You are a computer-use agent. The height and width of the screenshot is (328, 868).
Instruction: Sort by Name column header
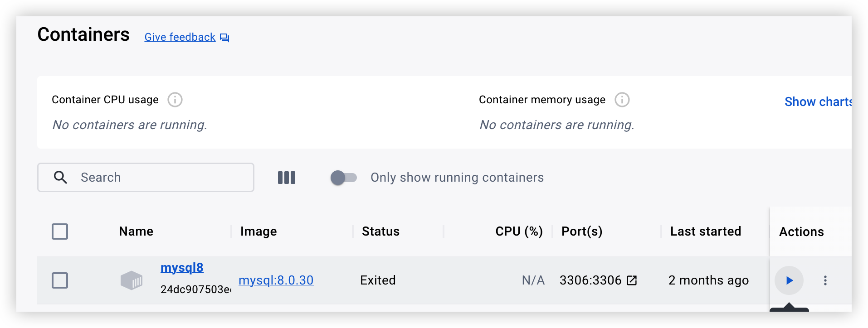[x=136, y=232]
